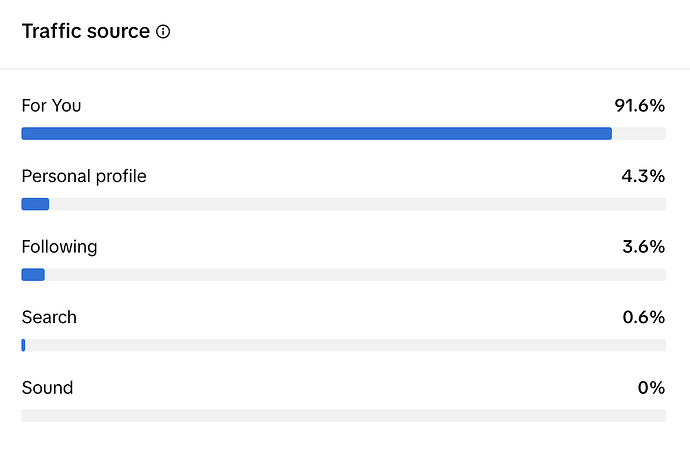Click the tiny blue fill of Search bar
Viewport: 690px width, 450px height.
click(x=23, y=345)
